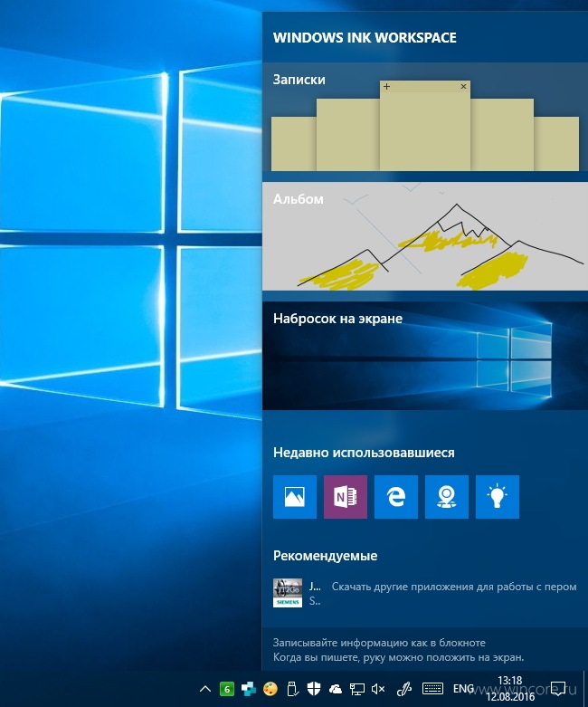Click link to download more pen apps
This screenshot has width=588, height=707.
pyautogui.click(x=454, y=587)
